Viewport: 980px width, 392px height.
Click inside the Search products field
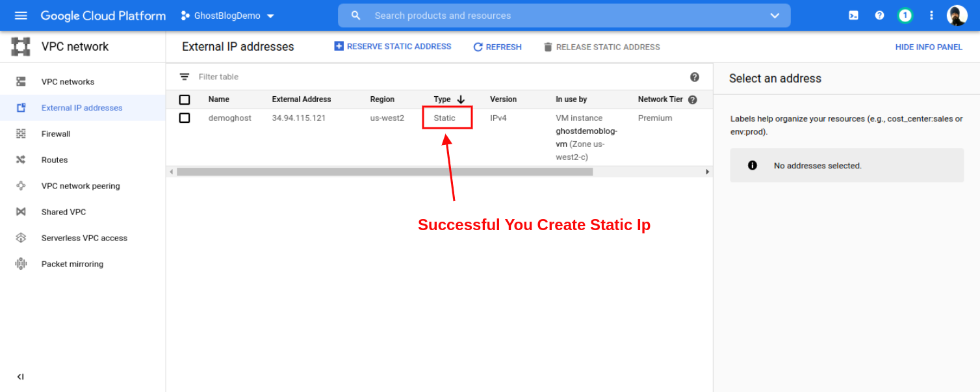[x=455, y=15]
